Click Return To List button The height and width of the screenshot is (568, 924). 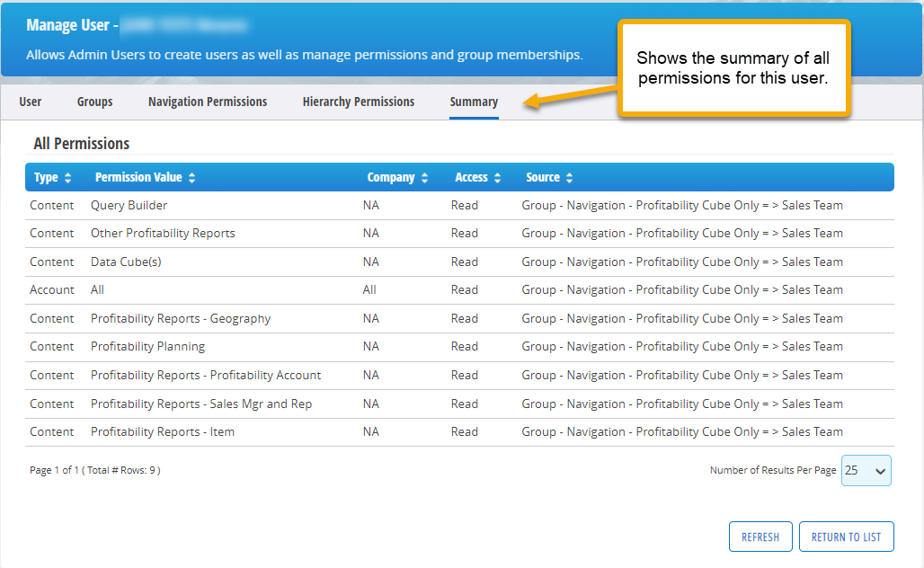point(846,537)
